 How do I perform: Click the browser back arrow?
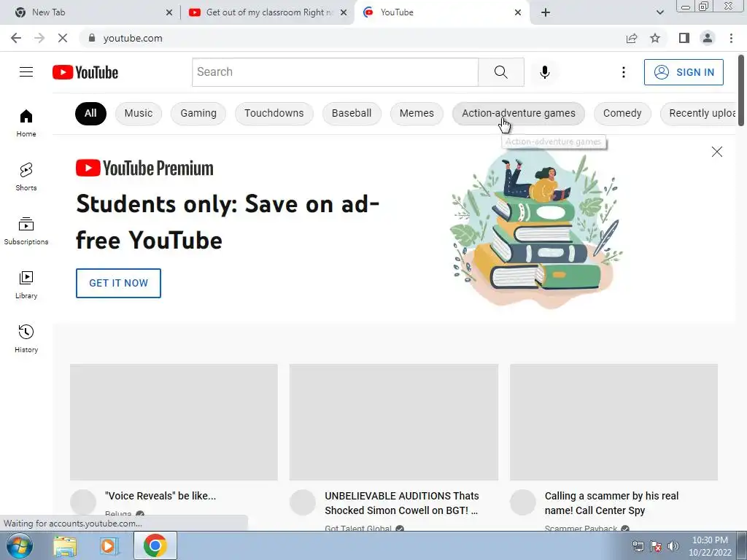pos(16,38)
